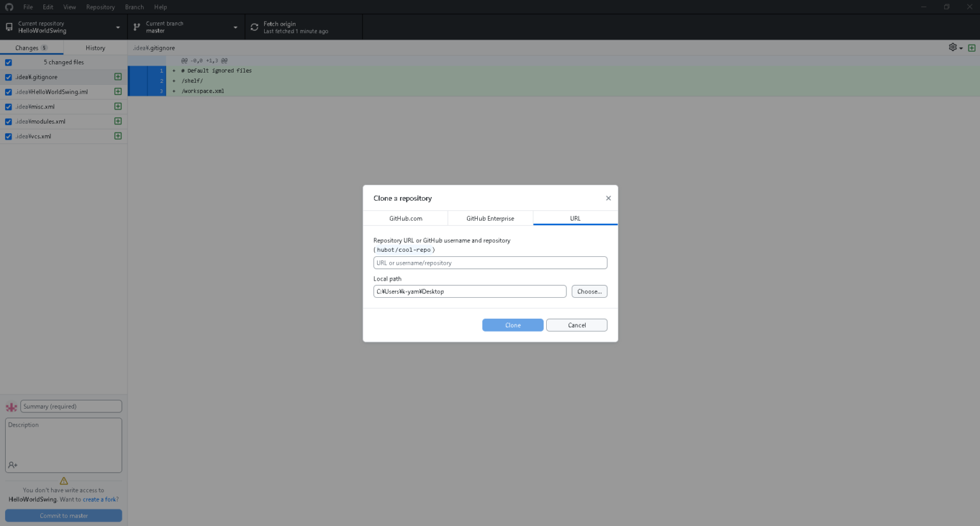Viewport: 980px width, 526px height.
Task: Click the commit author avatar icon
Action: [x=11, y=407]
